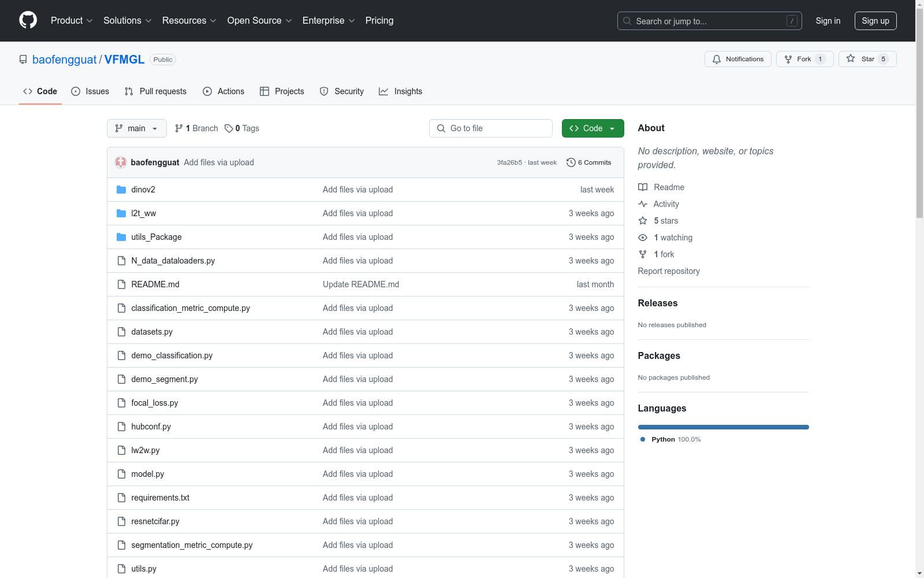Image resolution: width=924 pixels, height=578 pixels.
Task: Open the Readme book icon link
Action: click(x=643, y=187)
